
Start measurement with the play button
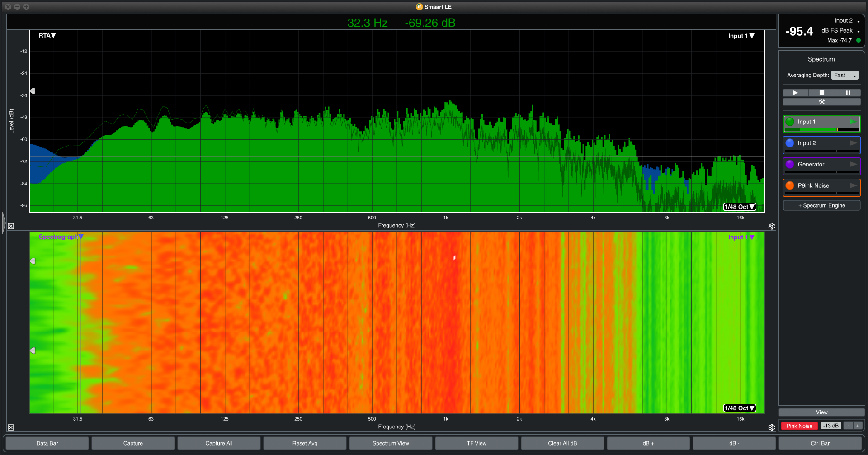(x=796, y=93)
